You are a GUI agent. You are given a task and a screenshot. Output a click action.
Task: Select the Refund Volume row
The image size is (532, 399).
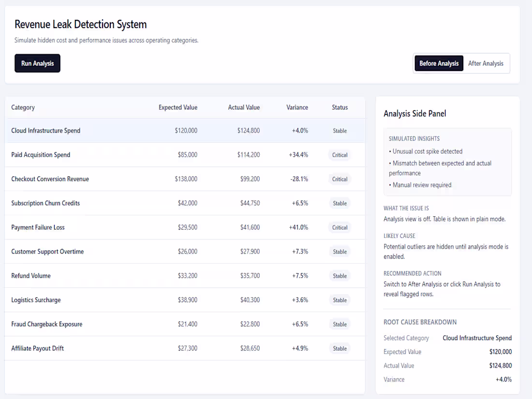(31, 276)
